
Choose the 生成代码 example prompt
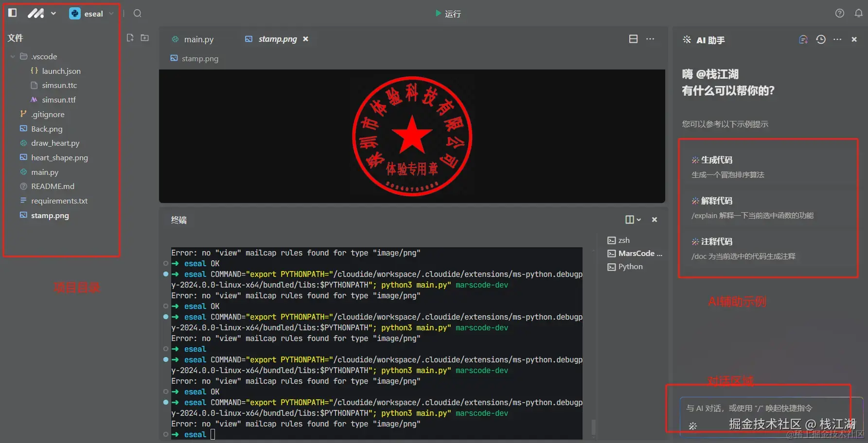pyautogui.click(x=768, y=167)
